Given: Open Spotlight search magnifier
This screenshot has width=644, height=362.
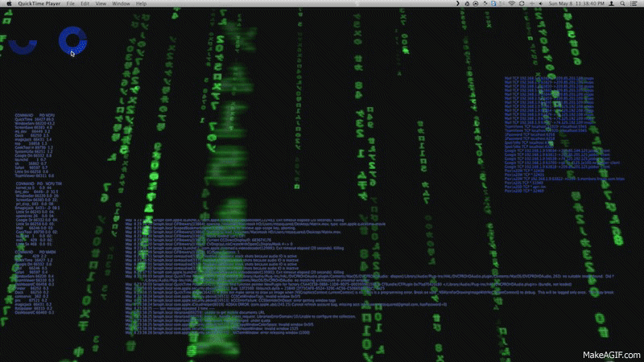Looking at the screenshot, I should 622,4.
